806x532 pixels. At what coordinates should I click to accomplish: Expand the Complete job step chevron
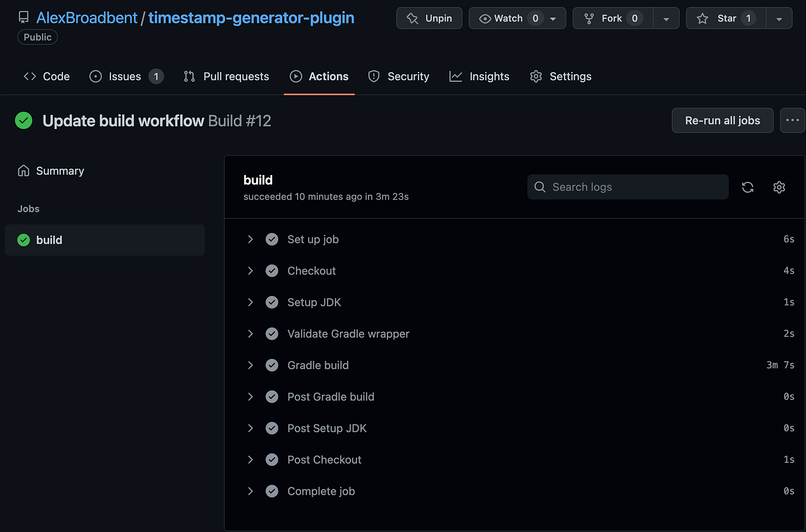click(x=250, y=491)
